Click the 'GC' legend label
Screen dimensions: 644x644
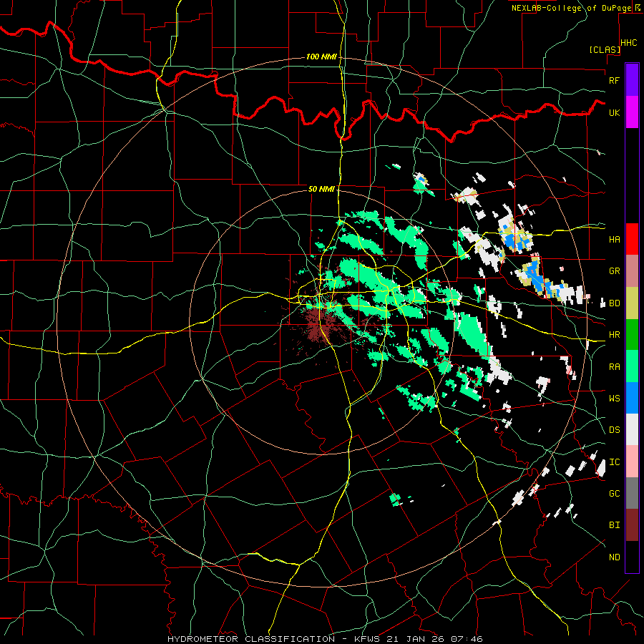point(614,494)
